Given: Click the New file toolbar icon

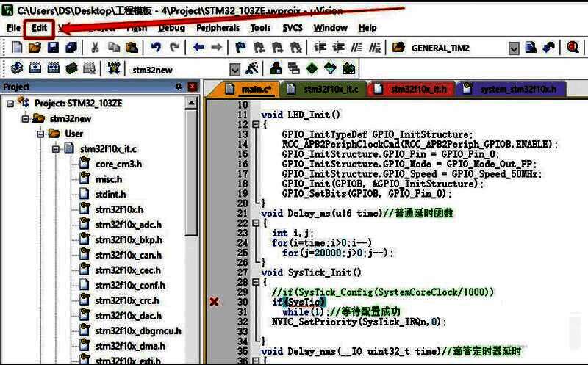Looking at the screenshot, I should pos(17,47).
